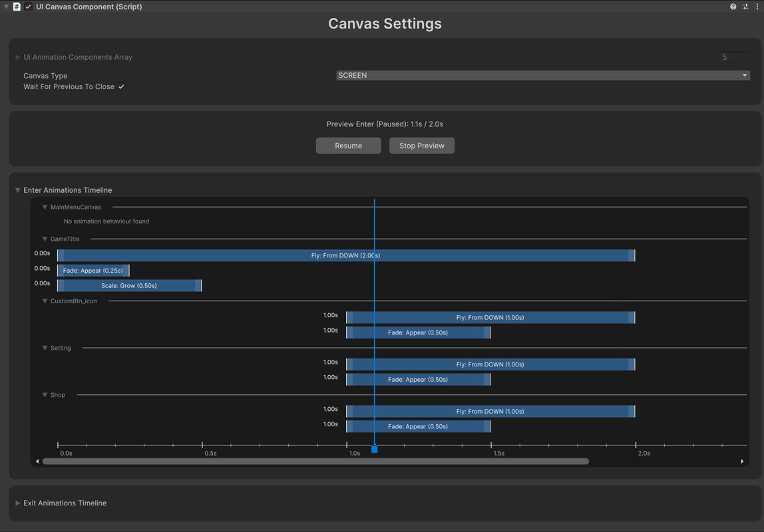This screenshot has width=764, height=532.
Task: Select CustomBtn_Icon Fade: Appear (0.50s) clip
Action: click(418, 332)
